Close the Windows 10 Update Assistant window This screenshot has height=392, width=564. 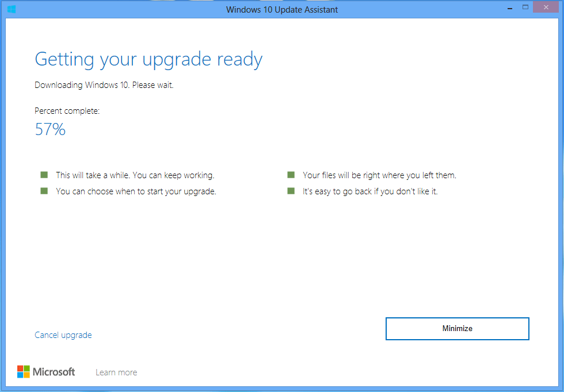[546, 7]
